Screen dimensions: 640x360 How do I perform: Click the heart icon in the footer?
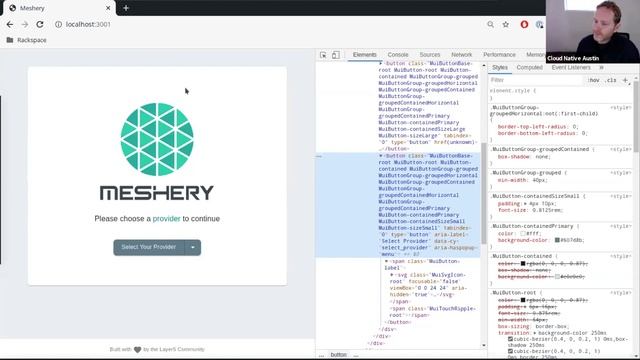coord(138,349)
